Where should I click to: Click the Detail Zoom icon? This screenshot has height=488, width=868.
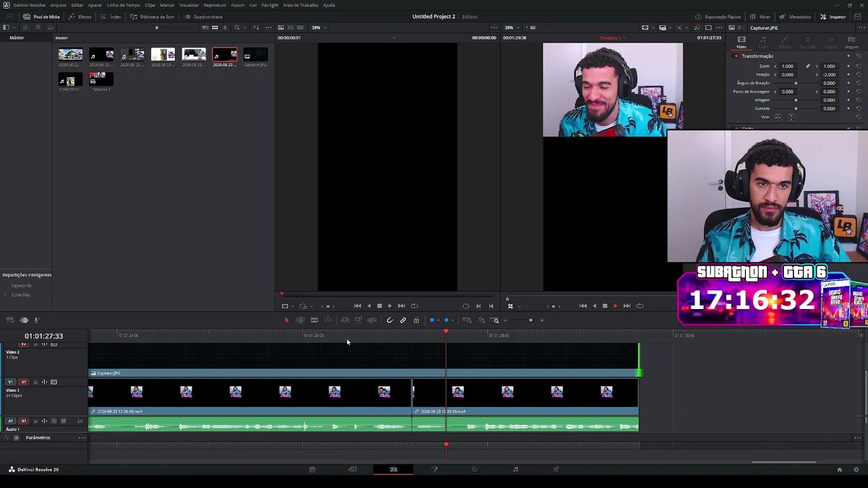pyautogui.click(x=481, y=320)
